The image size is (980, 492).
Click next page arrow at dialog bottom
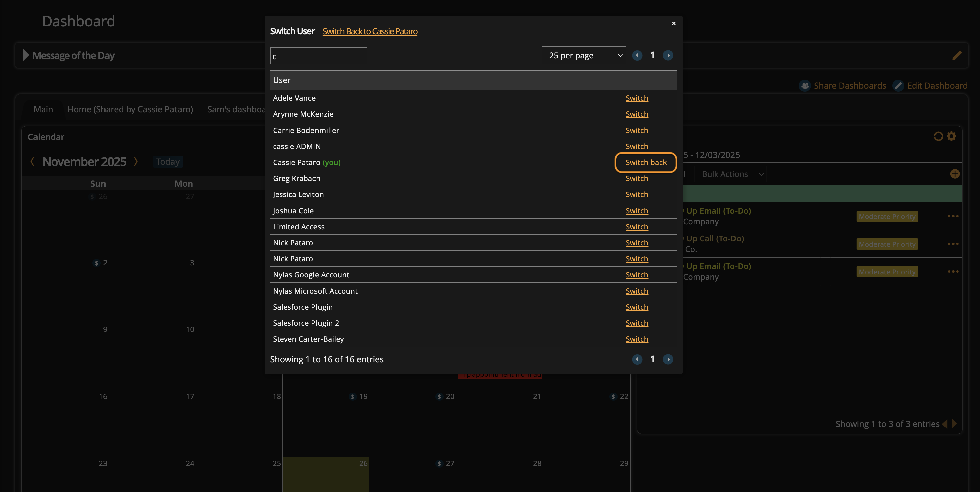tap(668, 359)
